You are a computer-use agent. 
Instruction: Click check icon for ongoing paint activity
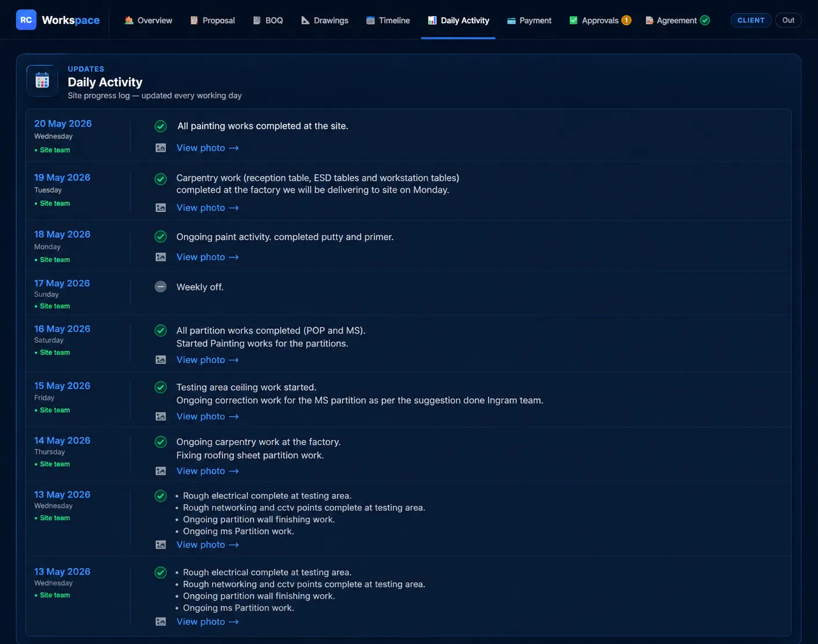point(161,237)
